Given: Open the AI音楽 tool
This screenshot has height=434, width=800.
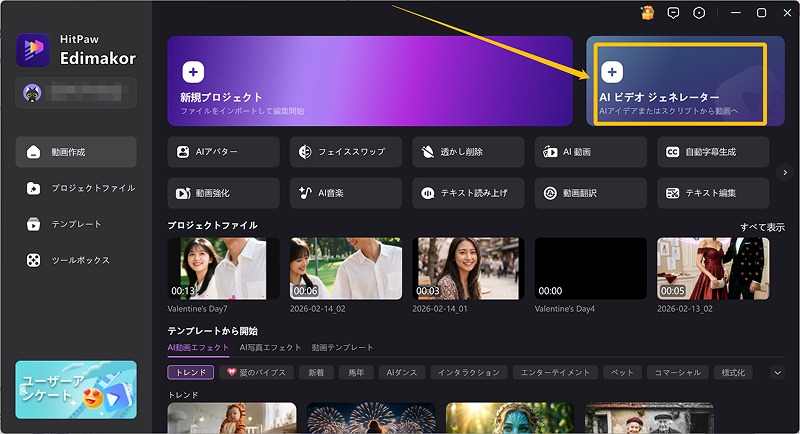Looking at the screenshot, I should (346, 193).
